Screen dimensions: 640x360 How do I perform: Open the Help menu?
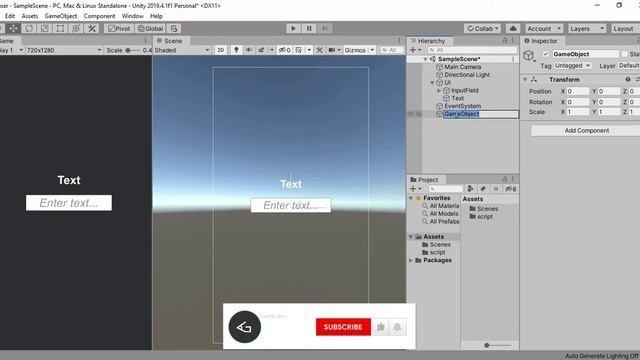(156, 16)
